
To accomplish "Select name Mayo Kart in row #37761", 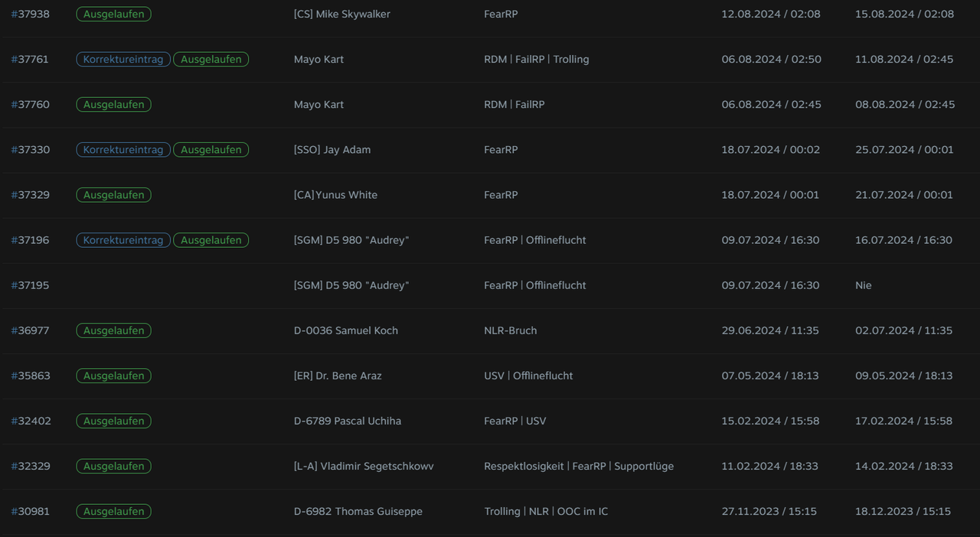I will pyautogui.click(x=318, y=59).
